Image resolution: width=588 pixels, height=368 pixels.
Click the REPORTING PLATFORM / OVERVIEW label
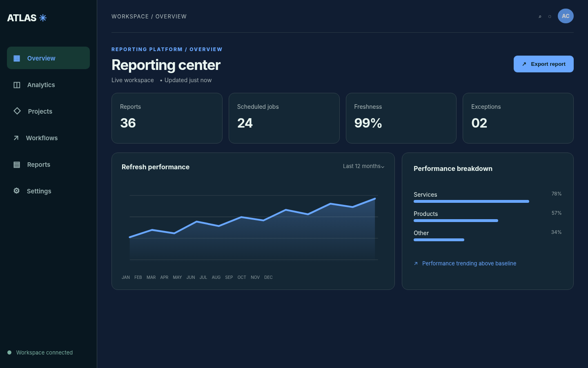click(x=167, y=49)
